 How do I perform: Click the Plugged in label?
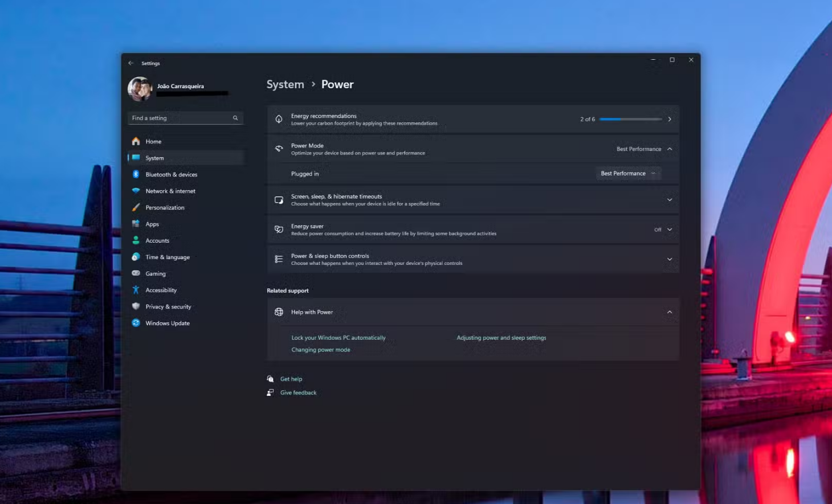pyautogui.click(x=305, y=174)
